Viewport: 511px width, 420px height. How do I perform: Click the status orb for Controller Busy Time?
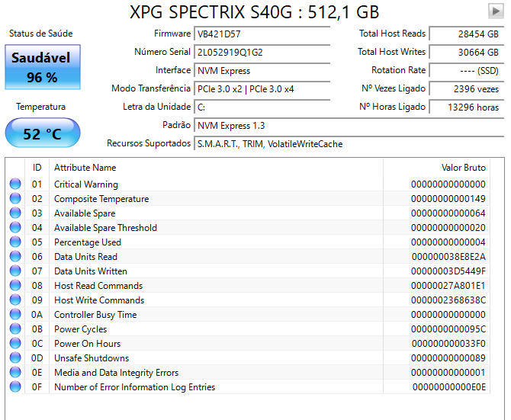coord(15,314)
